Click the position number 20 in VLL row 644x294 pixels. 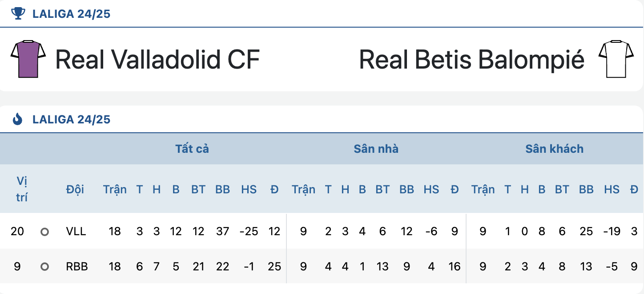pyautogui.click(x=17, y=231)
